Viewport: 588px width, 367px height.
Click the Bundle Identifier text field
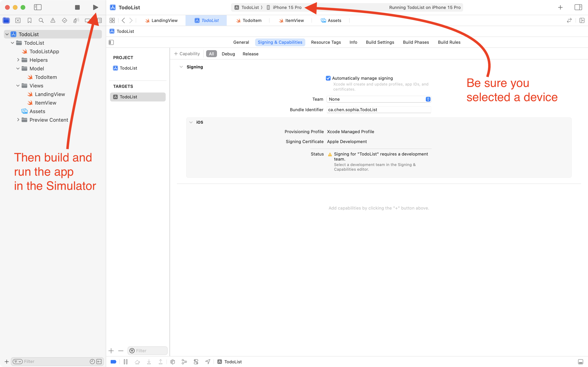click(378, 110)
